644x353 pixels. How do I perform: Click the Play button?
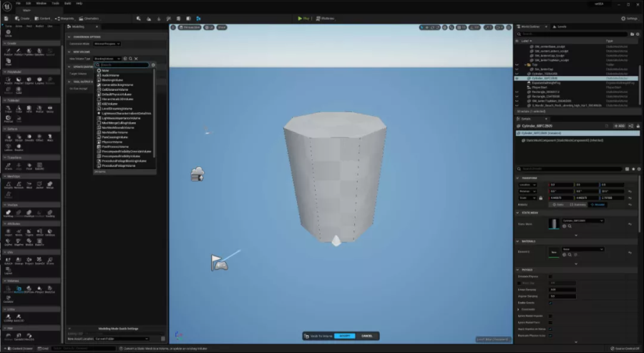coord(303,19)
